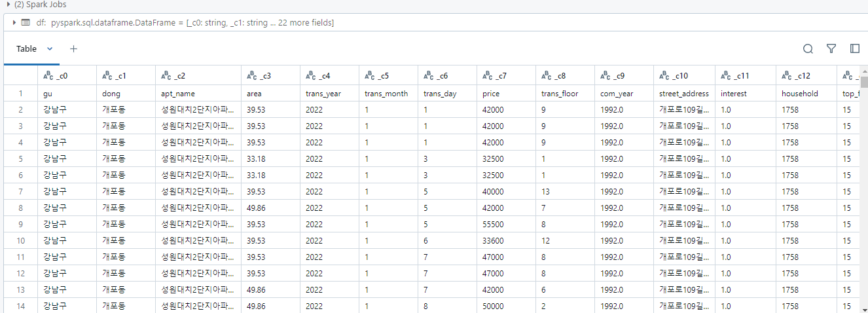This screenshot has width=868, height=313.
Task: Click the 'trans_month' cell
Action: tap(388, 94)
